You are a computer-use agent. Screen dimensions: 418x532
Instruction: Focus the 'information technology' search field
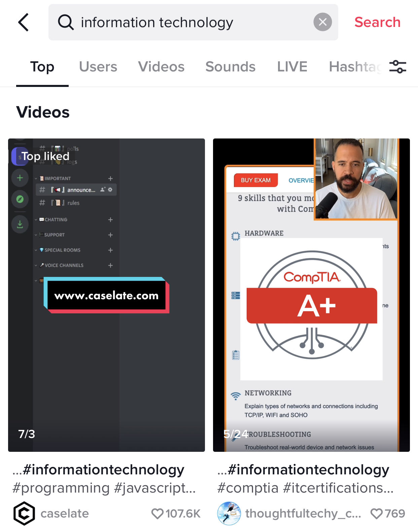(193, 22)
